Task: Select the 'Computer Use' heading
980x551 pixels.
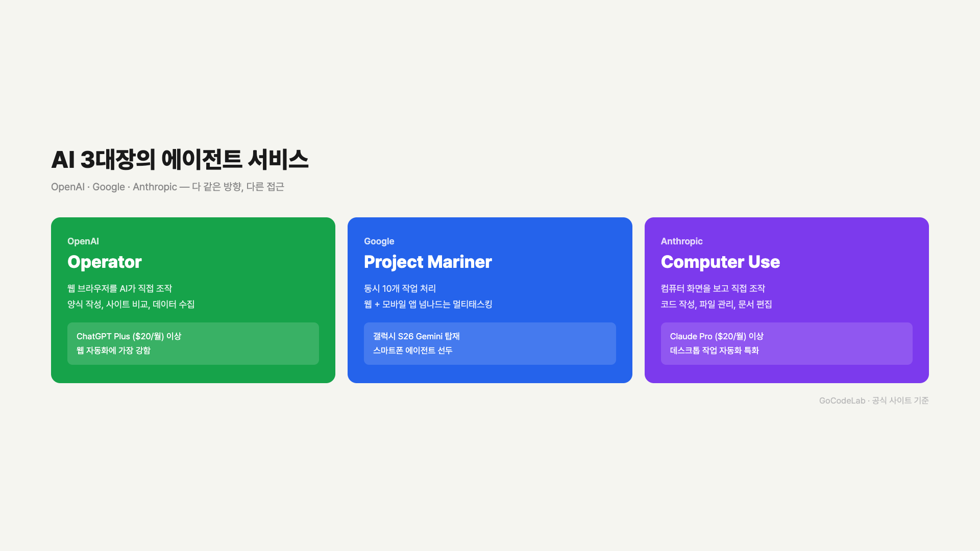Action: [720, 262]
